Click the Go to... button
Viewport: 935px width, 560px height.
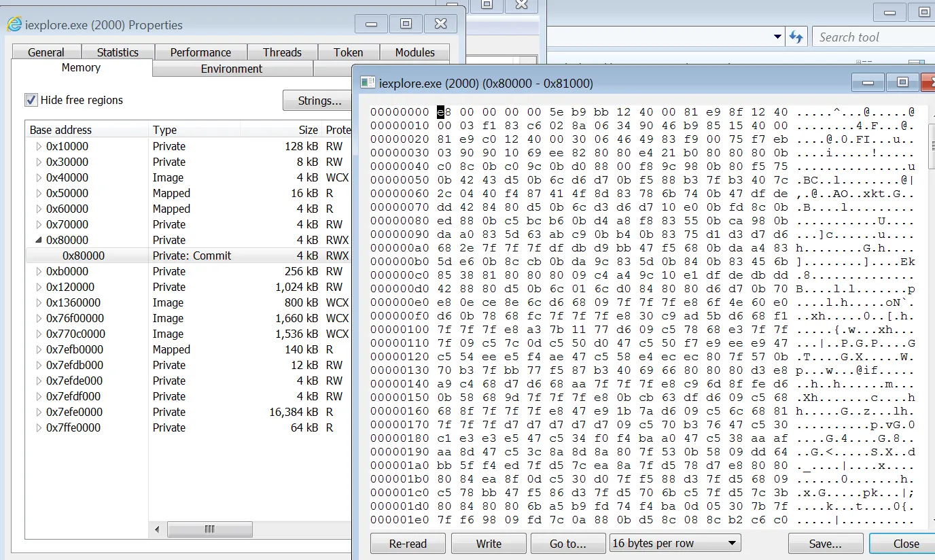[568, 543]
